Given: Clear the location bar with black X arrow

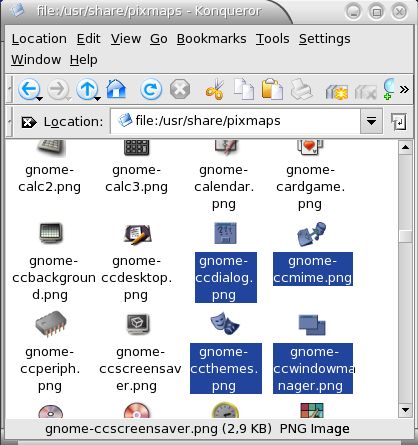Looking at the screenshot, I should pyautogui.click(x=29, y=122).
